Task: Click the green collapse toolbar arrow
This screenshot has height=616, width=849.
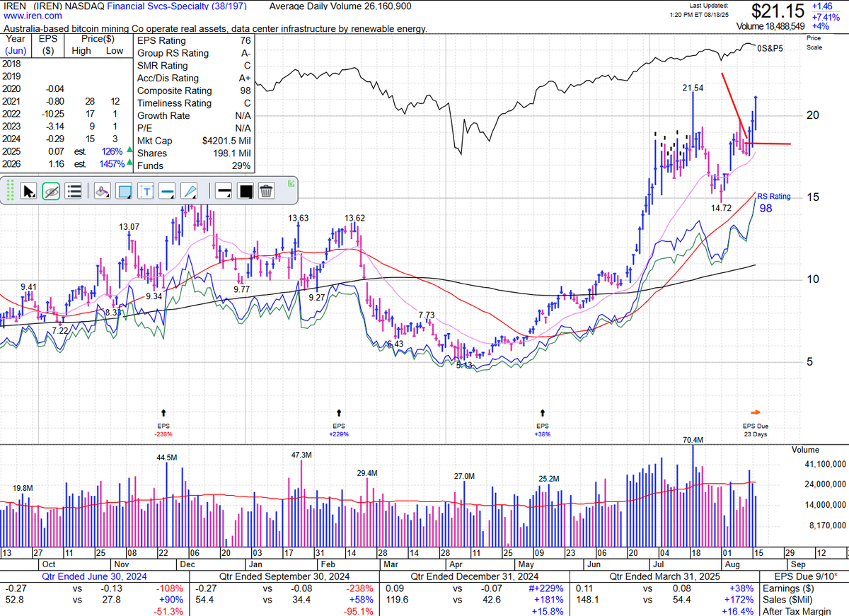Action: [291, 184]
